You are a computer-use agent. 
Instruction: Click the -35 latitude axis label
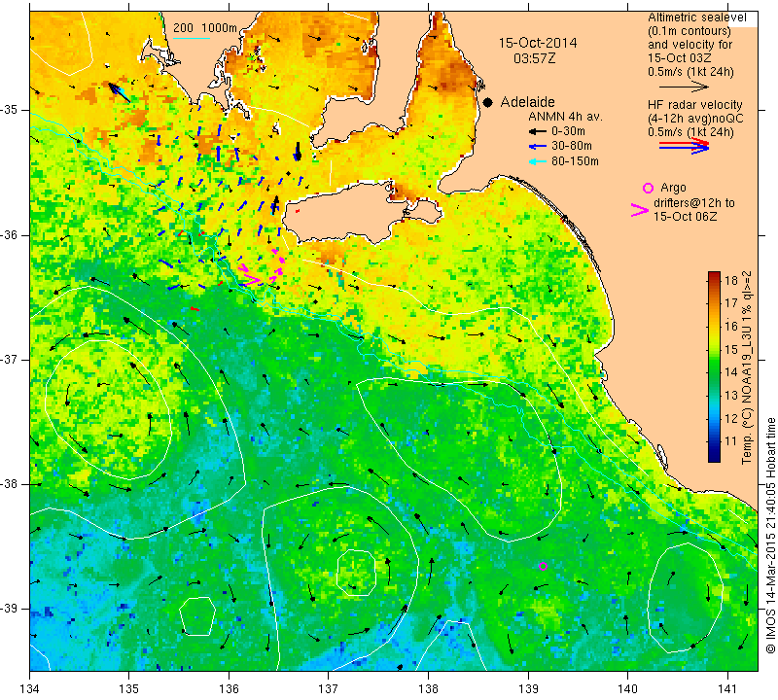11,110
